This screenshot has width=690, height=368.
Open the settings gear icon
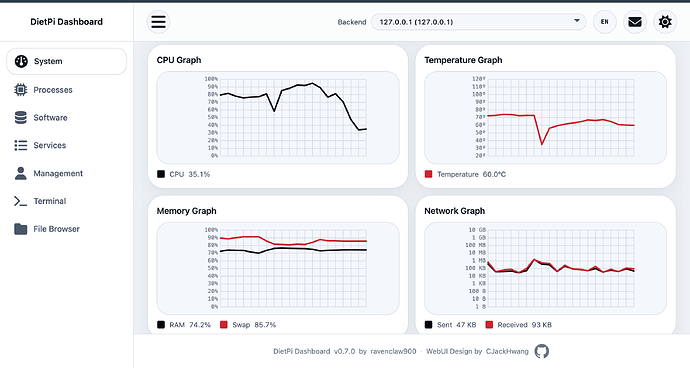pyautogui.click(x=665, y=22)
